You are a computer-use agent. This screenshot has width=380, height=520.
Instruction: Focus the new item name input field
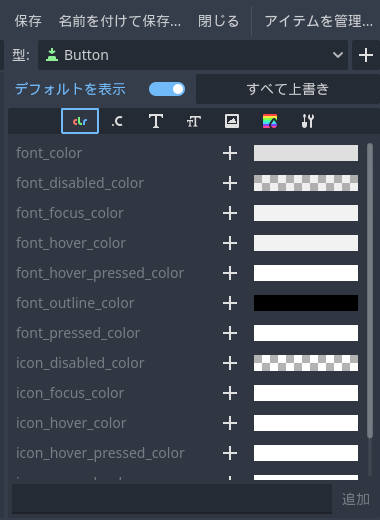(x=172, y=499)
